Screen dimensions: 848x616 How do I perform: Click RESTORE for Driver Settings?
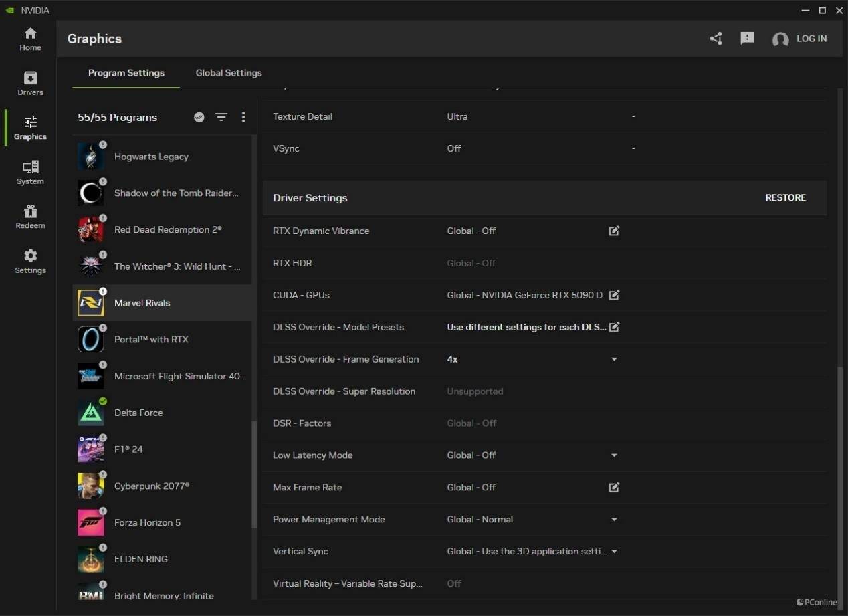point(785,198)
